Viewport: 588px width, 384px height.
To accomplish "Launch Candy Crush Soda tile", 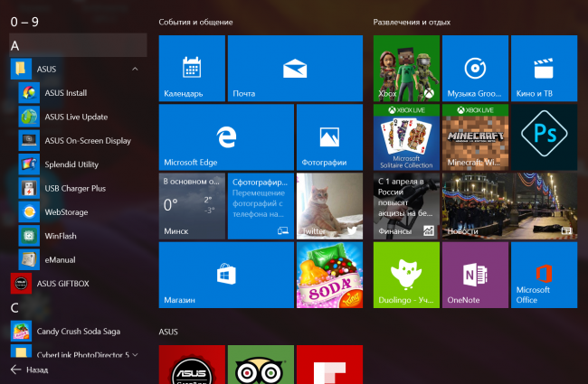I will tap(329, 275).
